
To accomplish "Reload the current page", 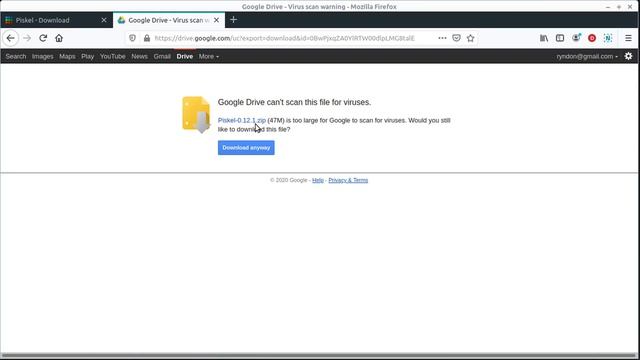I will tap(43, 38).
